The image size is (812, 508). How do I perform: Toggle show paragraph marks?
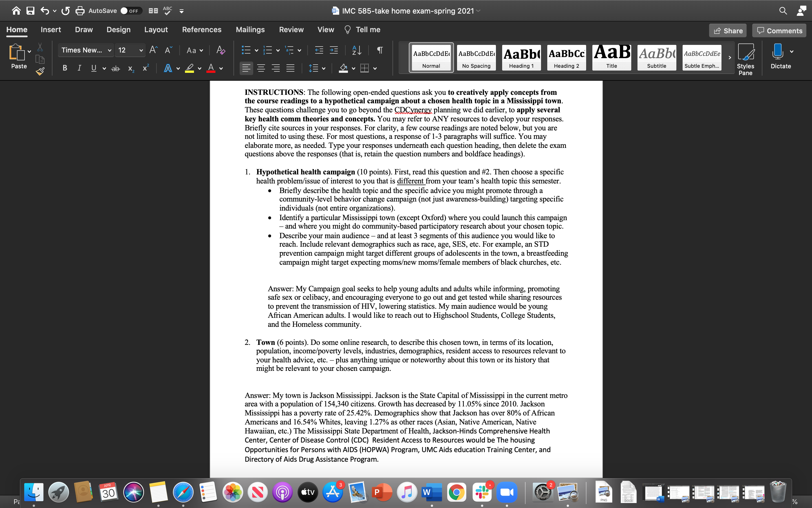(x=380, y=50)
